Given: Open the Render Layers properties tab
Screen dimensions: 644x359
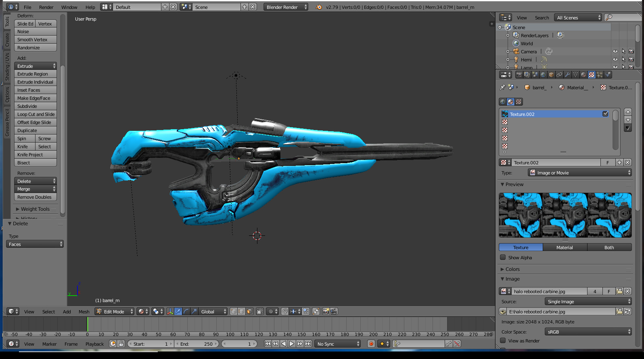Looking at the screenshot, I should tap(527, 75).
